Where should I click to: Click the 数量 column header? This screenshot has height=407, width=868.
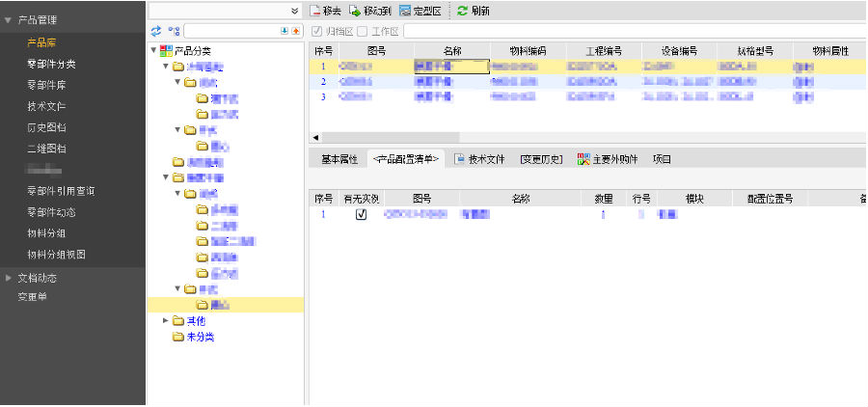[602, 200]
